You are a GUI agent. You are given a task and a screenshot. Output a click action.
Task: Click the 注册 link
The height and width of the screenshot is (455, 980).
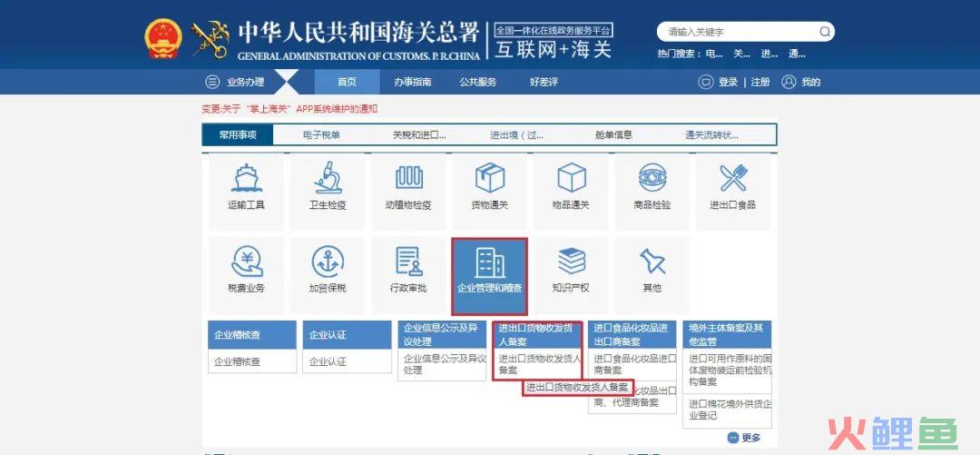point(760,82)
